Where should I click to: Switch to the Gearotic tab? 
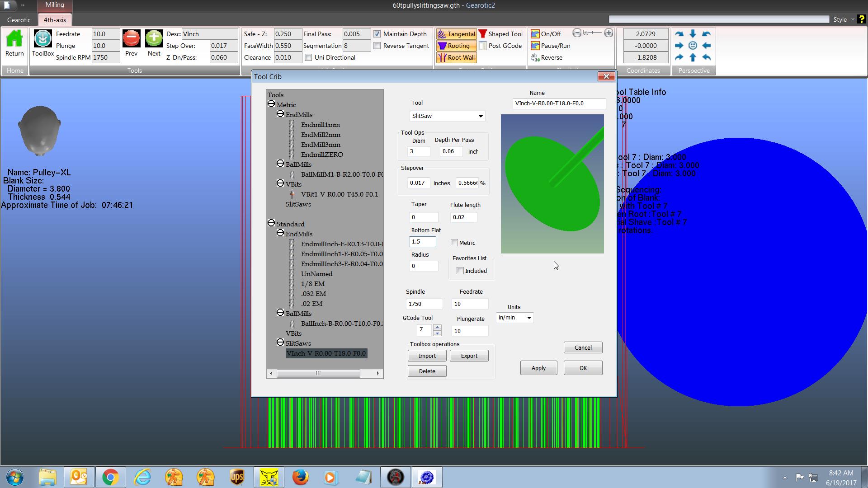pos(19,20)
